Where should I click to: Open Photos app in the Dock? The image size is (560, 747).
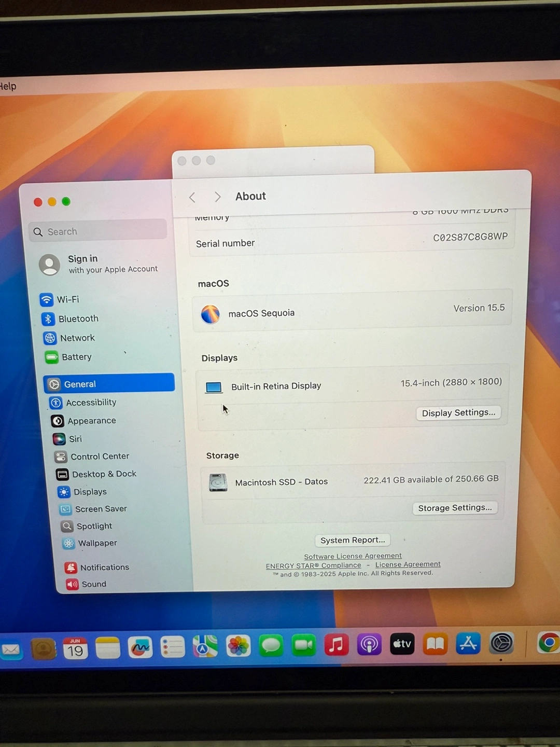click(x=238, y=646)
